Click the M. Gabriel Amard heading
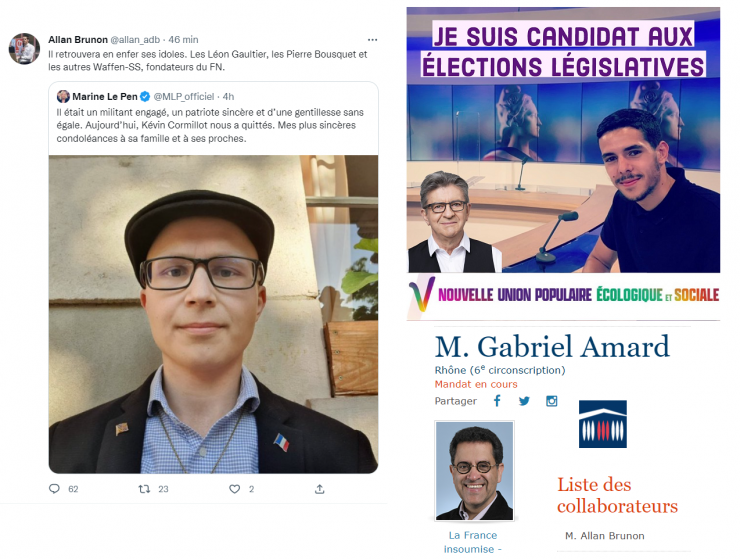The height and width of the screenshot is (559, 740). (x=552, y=347)
